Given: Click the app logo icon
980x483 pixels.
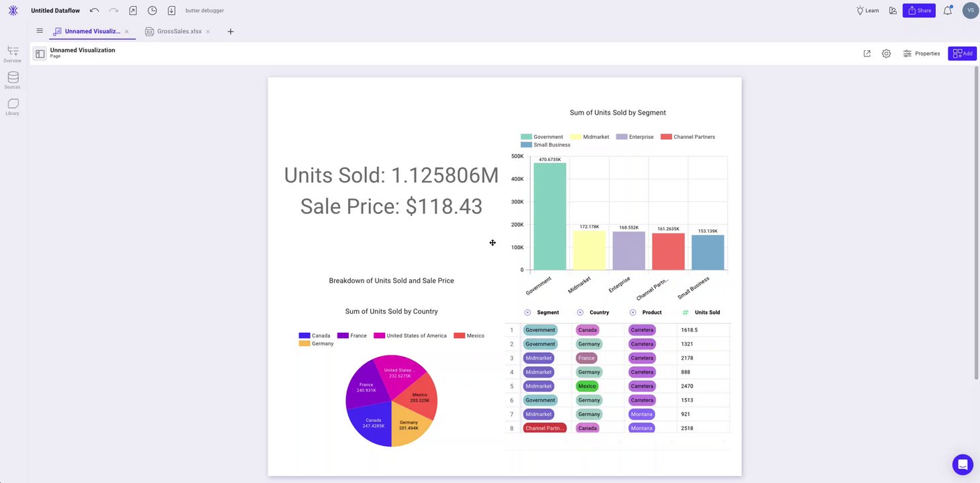Looking at the screenshot, I should click(x=13, y=11).
